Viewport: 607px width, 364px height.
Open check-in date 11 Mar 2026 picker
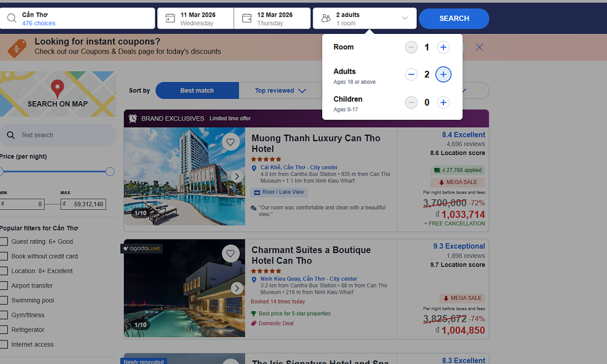pos(195,19)
